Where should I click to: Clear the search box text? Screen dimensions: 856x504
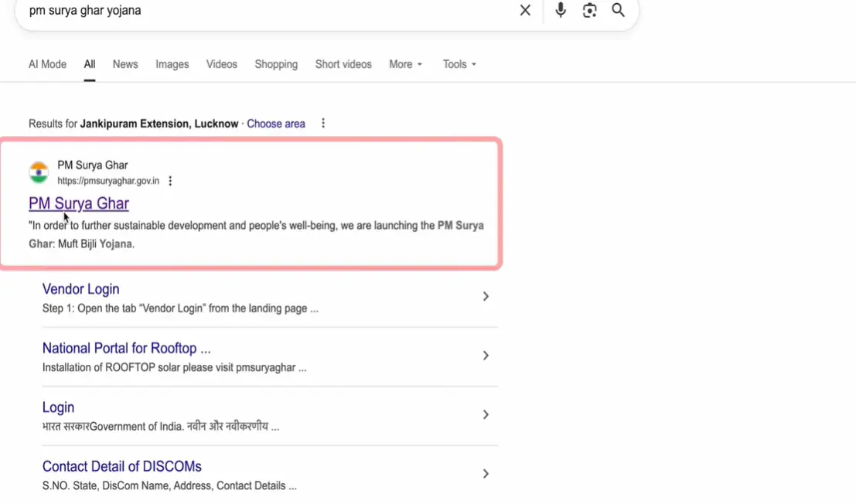[524, 10]
